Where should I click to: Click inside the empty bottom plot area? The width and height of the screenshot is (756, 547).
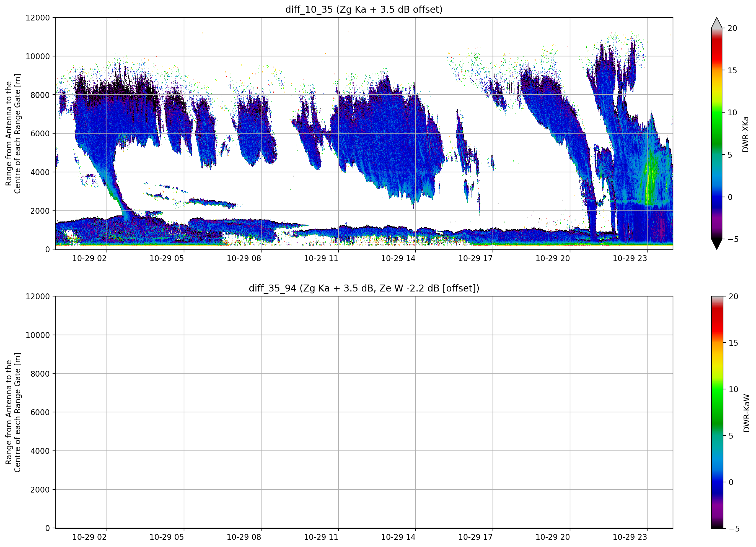(364, 412)
